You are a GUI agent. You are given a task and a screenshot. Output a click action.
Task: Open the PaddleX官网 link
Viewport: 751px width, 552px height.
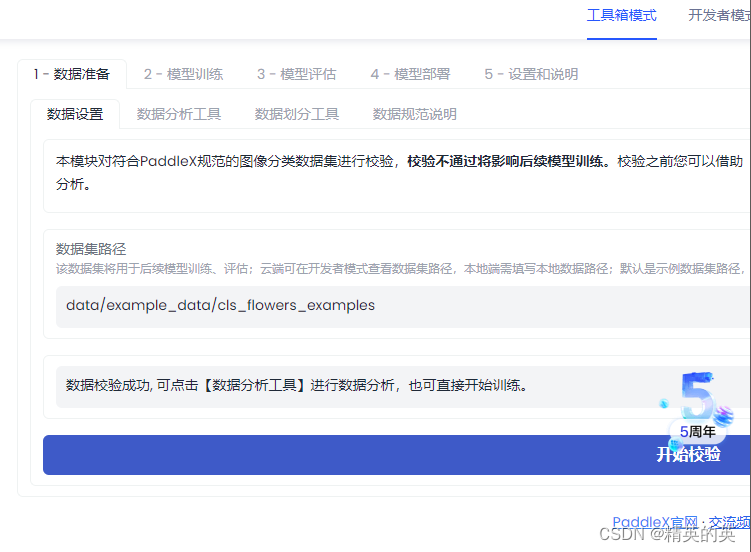(655, 521)
